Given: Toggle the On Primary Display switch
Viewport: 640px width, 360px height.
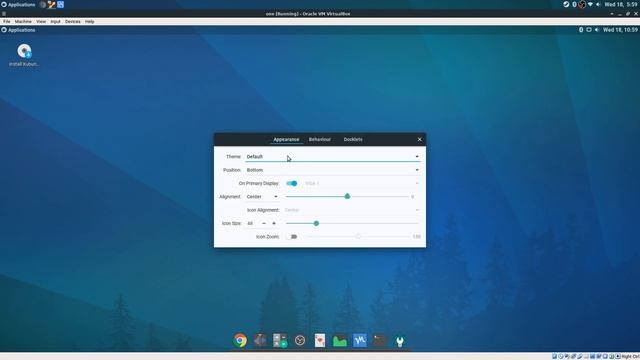Looking at the screenshot, I should (x=291, y=183).
